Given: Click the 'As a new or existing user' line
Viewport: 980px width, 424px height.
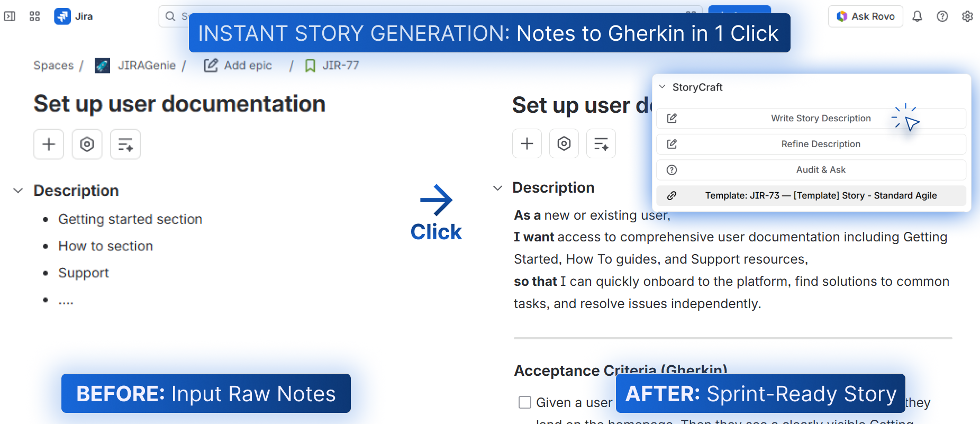Looking at the screenshot, I should [592, 215].
